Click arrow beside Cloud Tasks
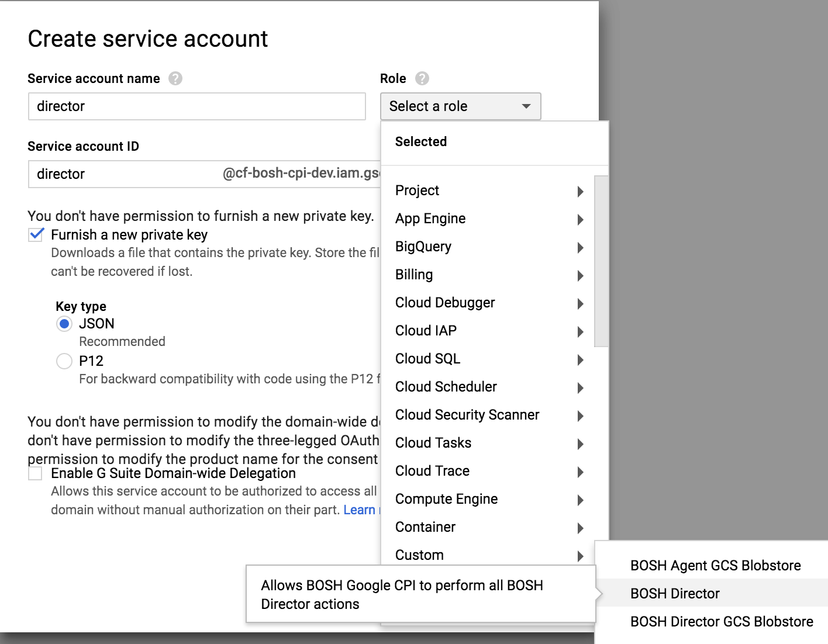This screenshot has width=828, height=644. pos(580,444)
